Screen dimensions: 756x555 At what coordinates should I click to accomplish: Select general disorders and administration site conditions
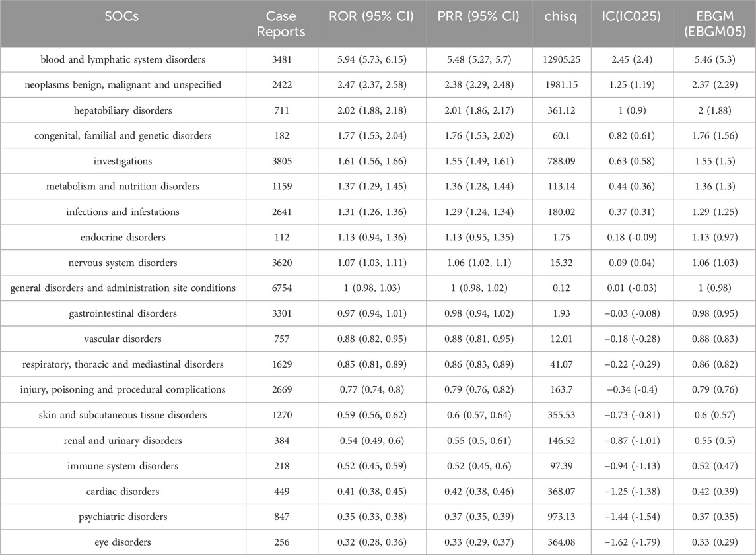[122, 288]
